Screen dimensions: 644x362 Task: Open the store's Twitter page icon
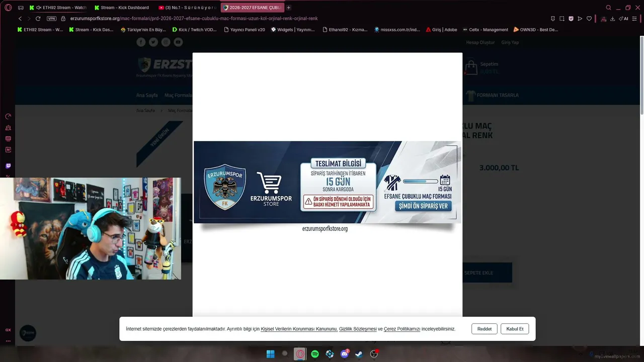(153, 42)
